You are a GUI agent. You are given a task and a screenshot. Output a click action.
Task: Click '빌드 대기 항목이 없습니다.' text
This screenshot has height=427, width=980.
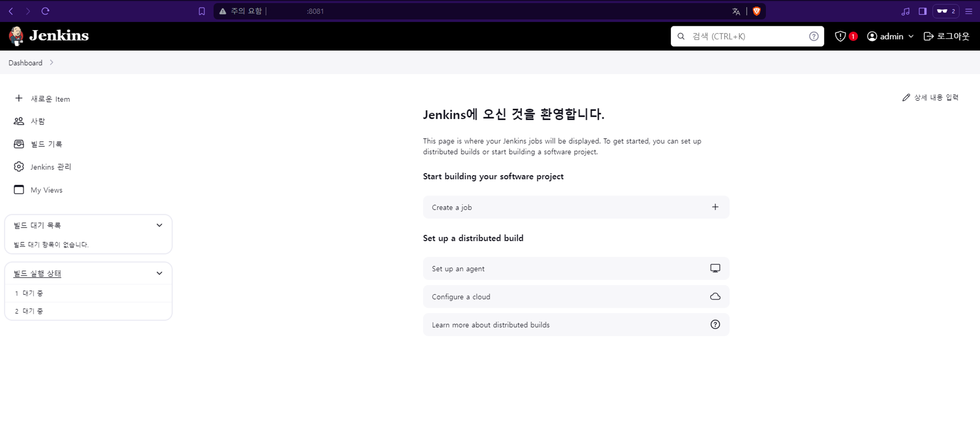[51, 245]
